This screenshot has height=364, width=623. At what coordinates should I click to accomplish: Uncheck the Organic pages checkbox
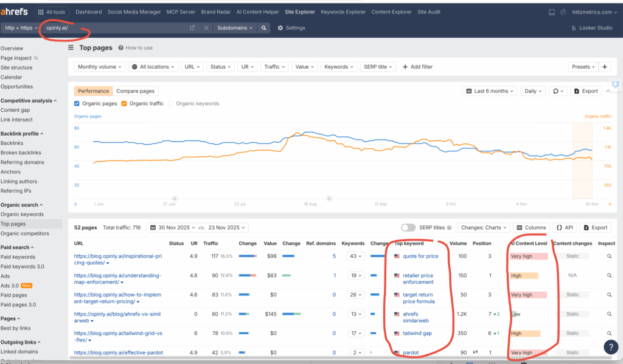click(77, 104)
